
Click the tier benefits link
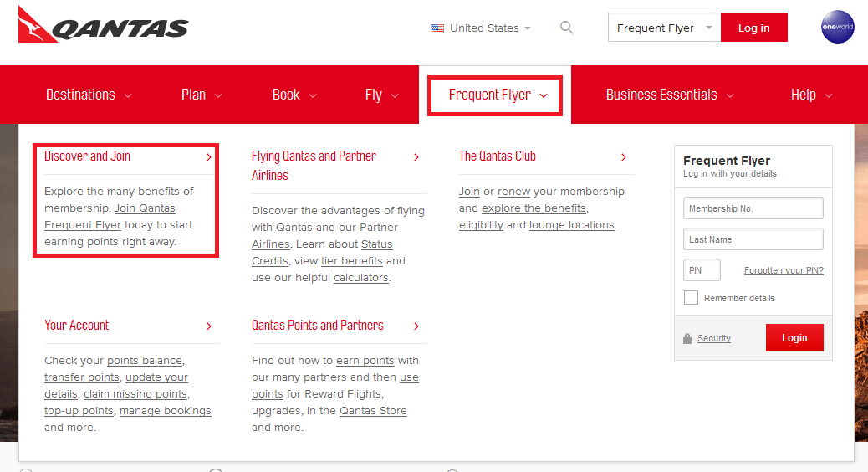point(351,261)
